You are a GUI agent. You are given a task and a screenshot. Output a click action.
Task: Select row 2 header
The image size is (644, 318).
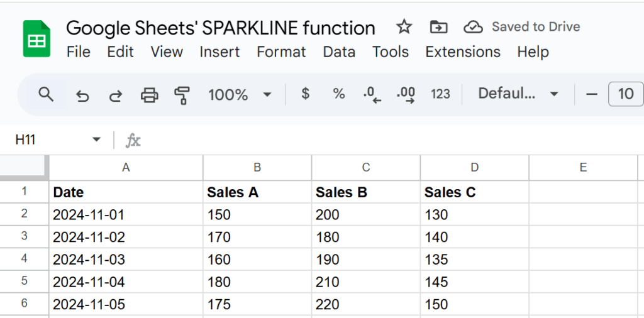(25, 214)
